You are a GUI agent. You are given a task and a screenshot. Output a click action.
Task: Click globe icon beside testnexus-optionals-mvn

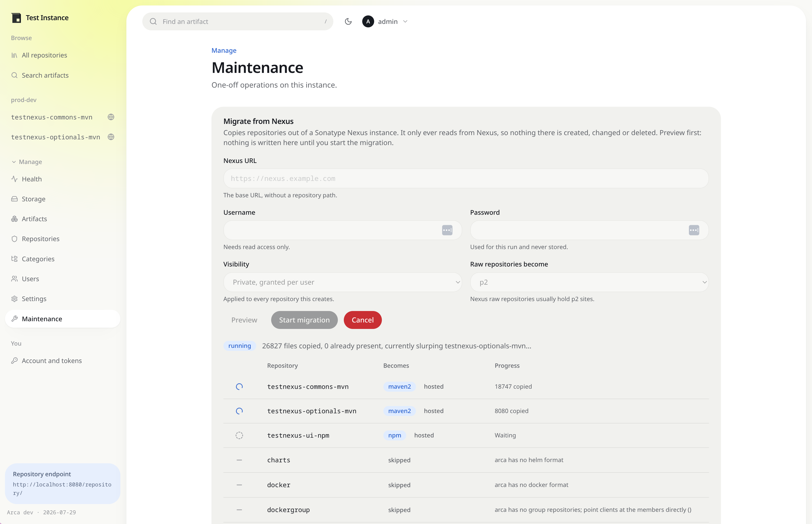[x=111, y=137]
